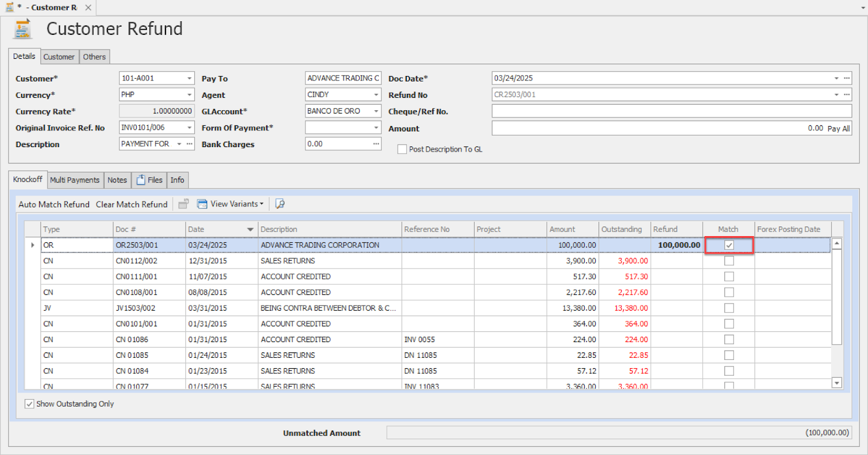The width and height of the screenshot is (868, 455).
Task: Sort by Date column header
Action: 221,229
